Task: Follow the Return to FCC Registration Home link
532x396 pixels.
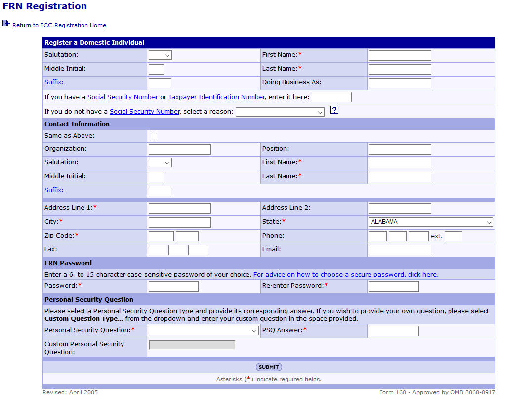Action: 59,25
